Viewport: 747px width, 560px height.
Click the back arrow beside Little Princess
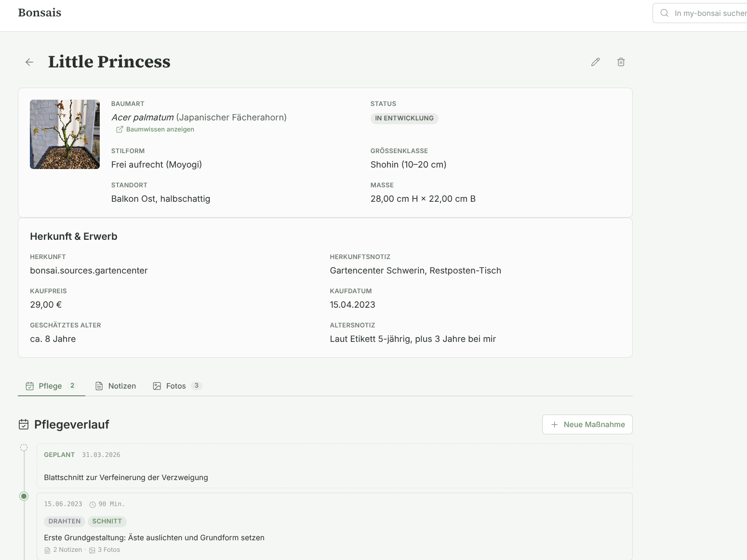coord(29,62)
